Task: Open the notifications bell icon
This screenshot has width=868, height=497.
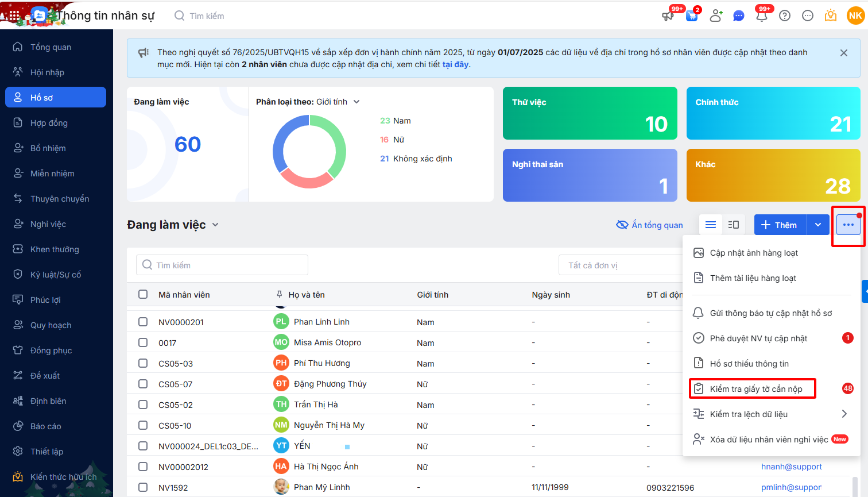Action: click(762, 16)
